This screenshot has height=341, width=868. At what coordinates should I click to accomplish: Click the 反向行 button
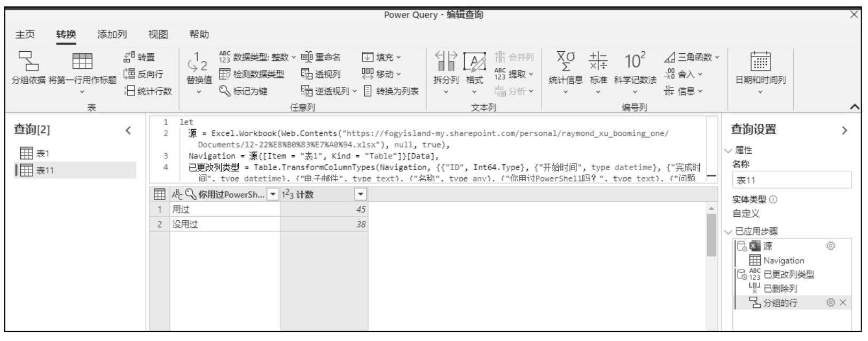(143, 74)
